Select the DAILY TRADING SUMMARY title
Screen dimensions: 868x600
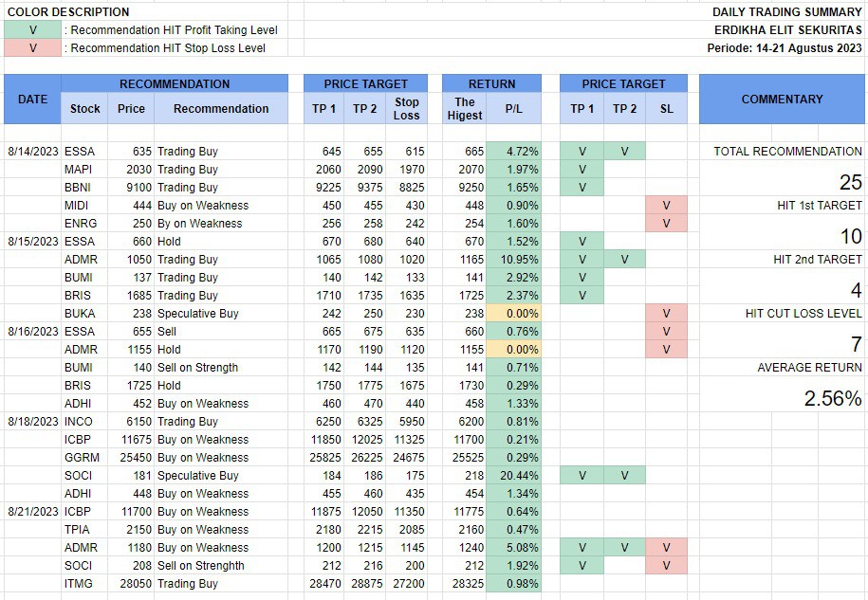click(x=787, y=12)
